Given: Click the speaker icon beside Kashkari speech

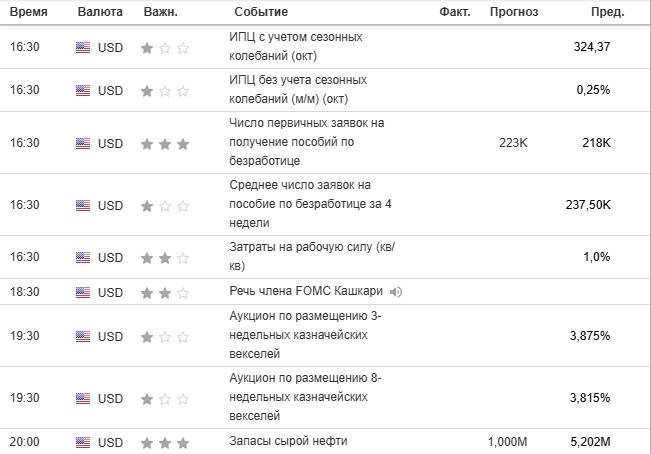Looking at the screenshot, I should 396,292.
